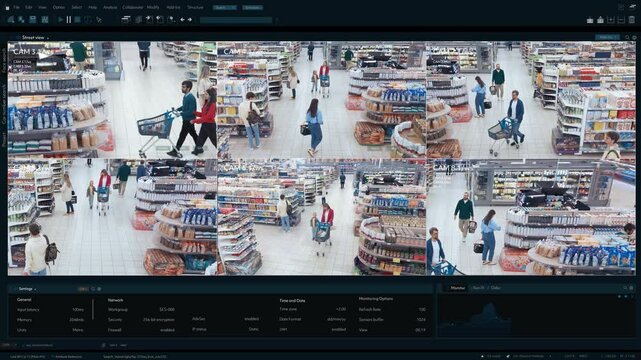Screen dimensions: 641x360
Task: Click the trash icon in top-right toolbar
Action: [x=632, y=20]
